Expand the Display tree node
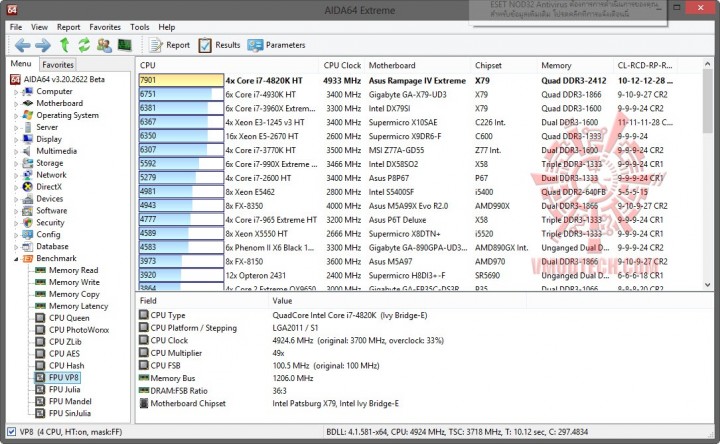Image resolution: width=720 pixels, height=444 pixels. coord(16,140)
